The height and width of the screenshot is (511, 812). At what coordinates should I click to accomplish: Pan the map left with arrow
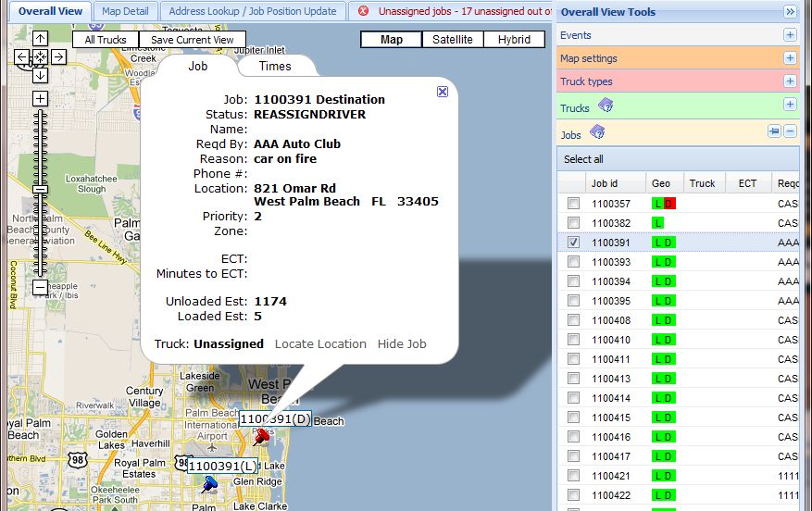[22, 57]
